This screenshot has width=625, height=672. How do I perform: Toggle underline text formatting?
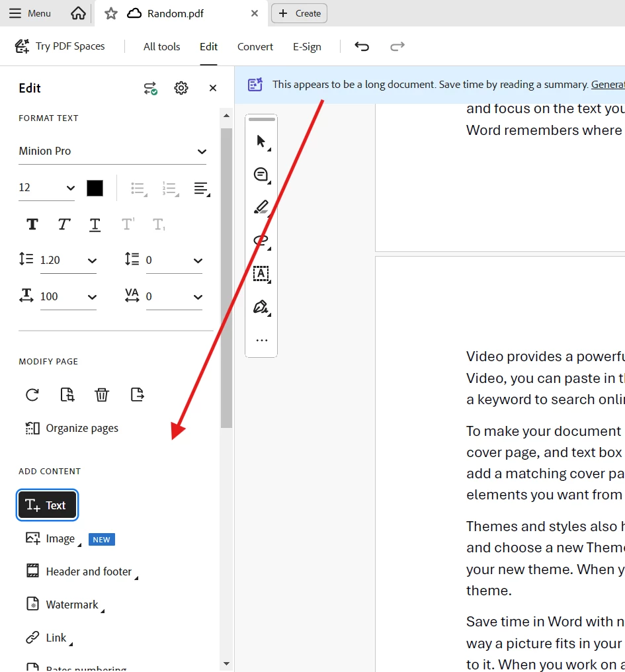95,224
